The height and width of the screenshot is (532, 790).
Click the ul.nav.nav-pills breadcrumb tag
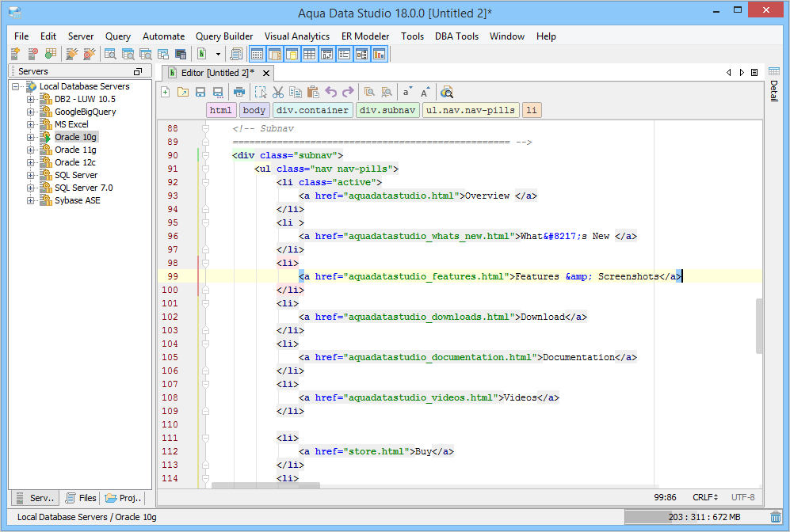pos(471,110)
